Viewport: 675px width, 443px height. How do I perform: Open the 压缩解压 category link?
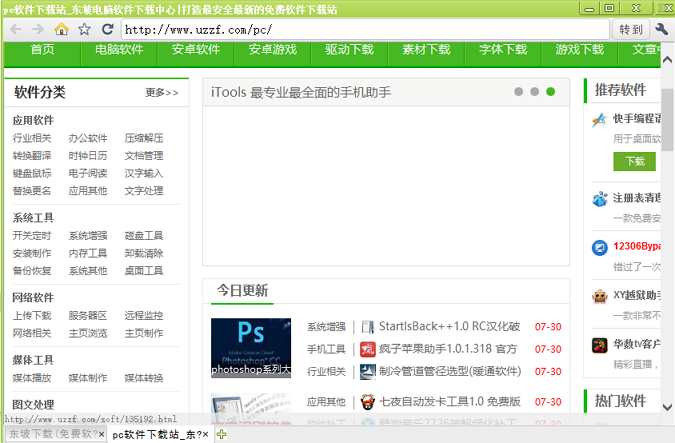[x=144, y=138]
